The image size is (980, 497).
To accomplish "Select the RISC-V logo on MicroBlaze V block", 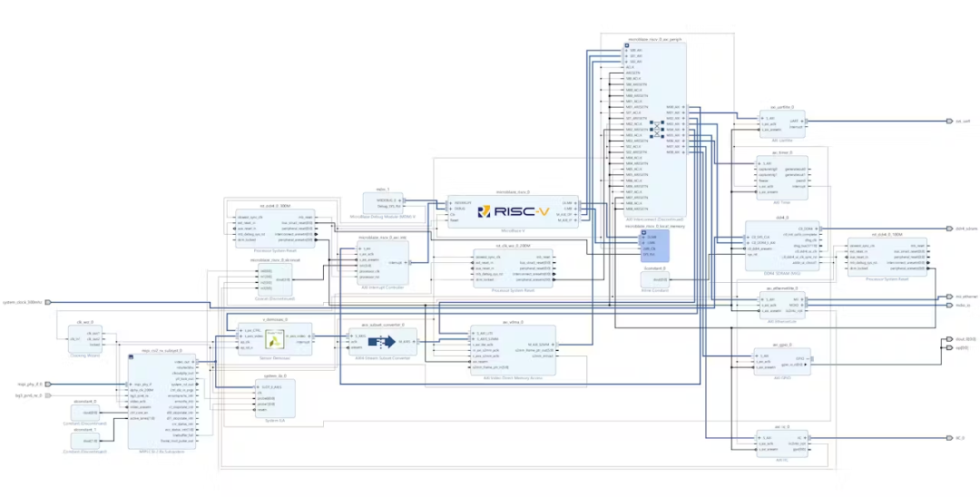I will 513,211.
